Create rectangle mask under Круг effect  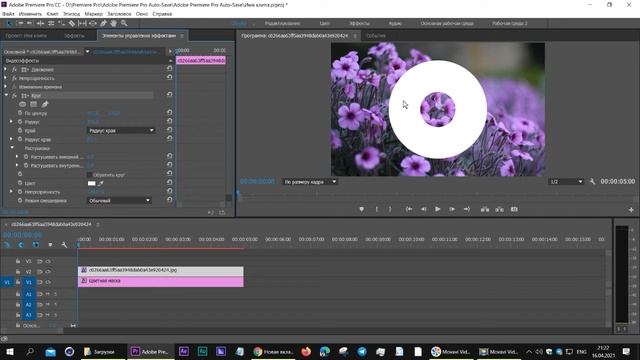pyautogui.click(x=33, y=104)
